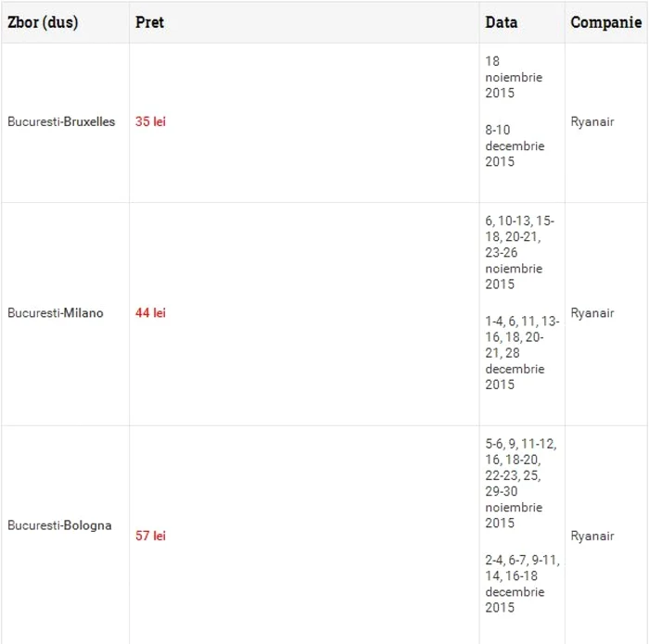Screen dimensions: 649x644
Task: Click Ryanair in the Bruxelles row
Action: click(x=592, y=121)
